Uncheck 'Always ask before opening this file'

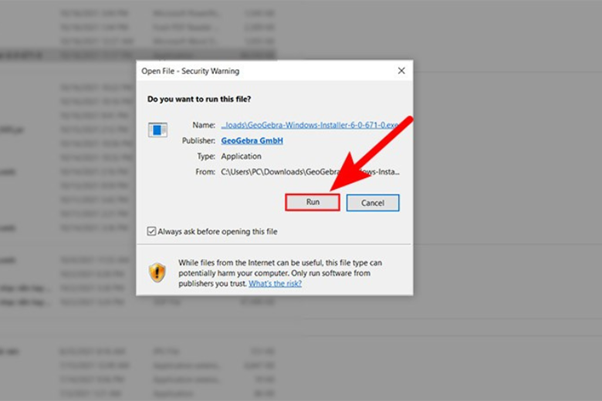[152, 231]
